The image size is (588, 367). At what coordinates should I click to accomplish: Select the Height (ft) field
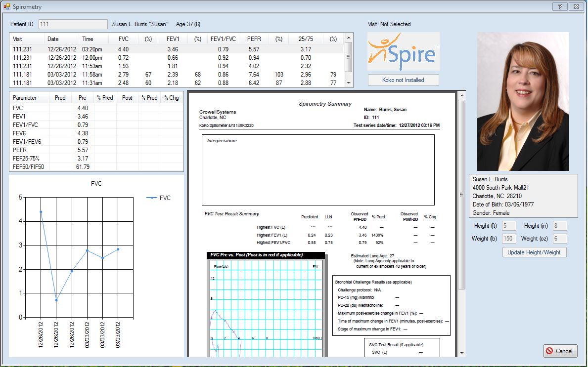click(509, 226)
